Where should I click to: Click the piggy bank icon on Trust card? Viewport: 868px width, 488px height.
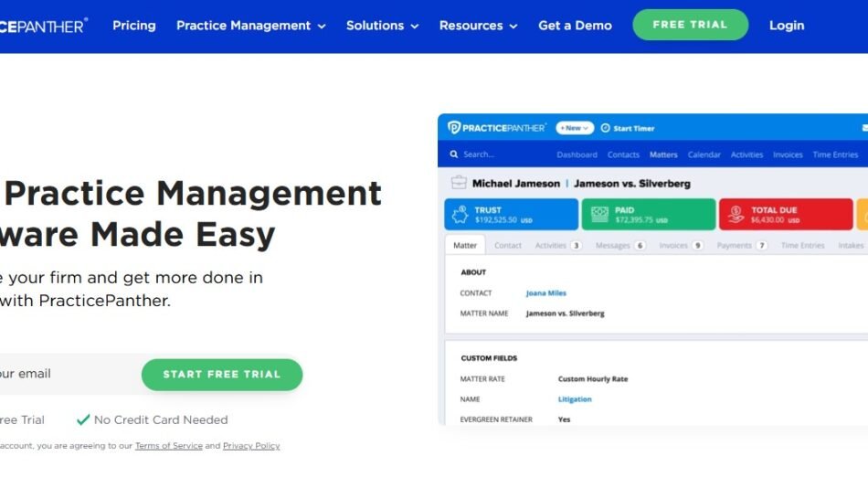[460, 215]
